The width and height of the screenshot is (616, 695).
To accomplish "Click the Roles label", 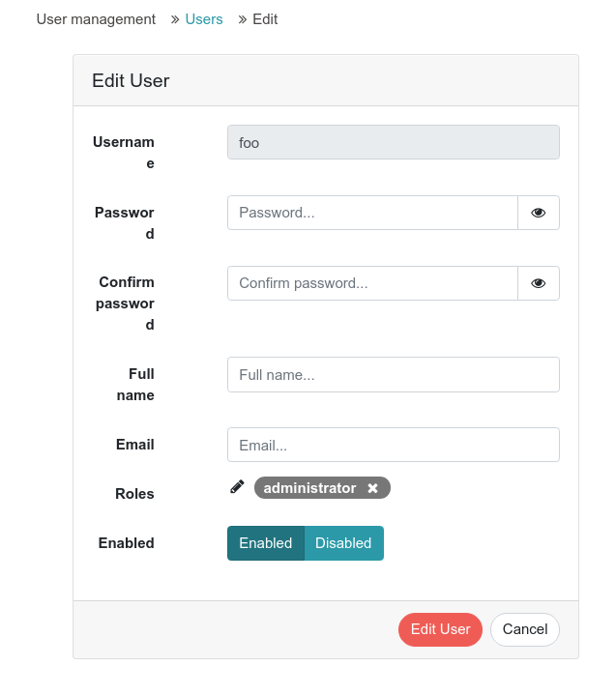I will (x=134, y=494).
